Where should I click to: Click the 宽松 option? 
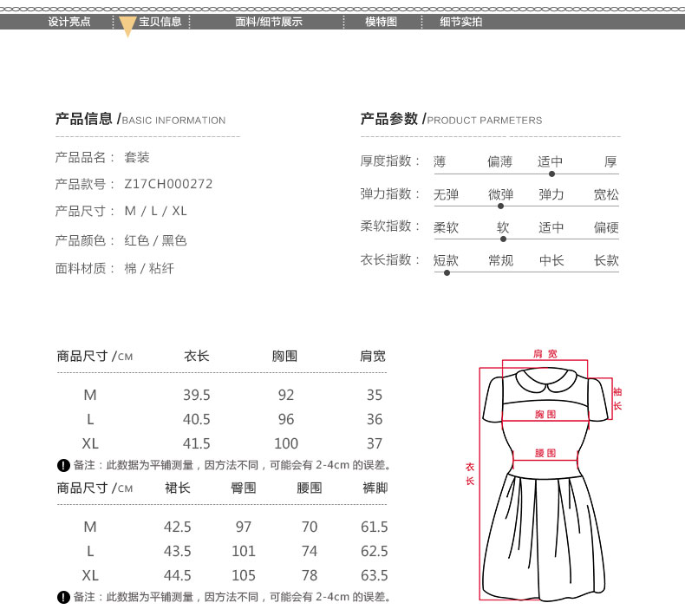pyautogui.click(x=606, y=194)
